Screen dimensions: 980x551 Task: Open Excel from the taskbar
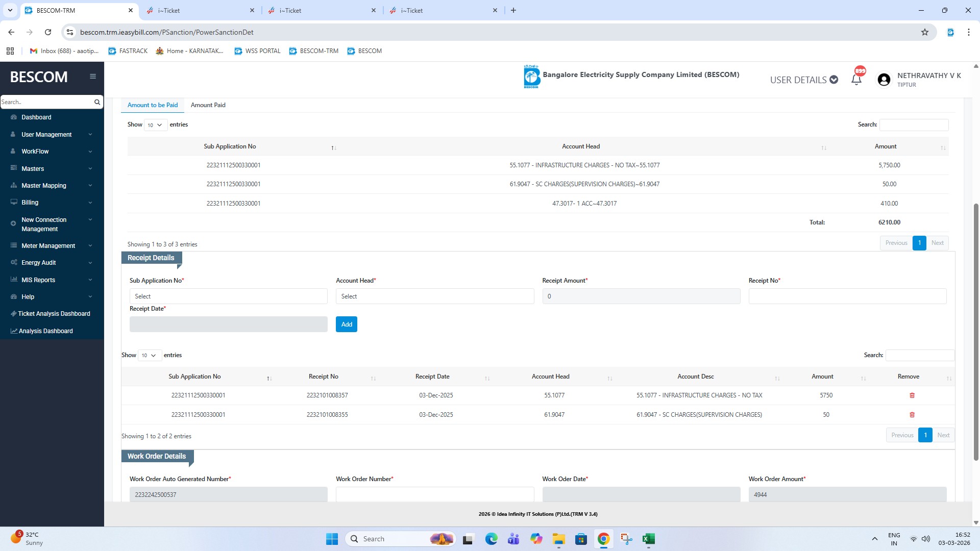(x=648, y=539)
